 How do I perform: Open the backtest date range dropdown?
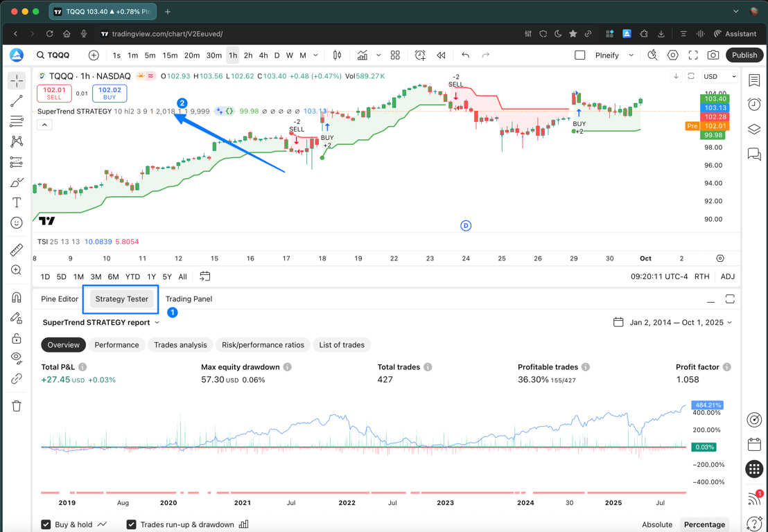tap(672, 323)
